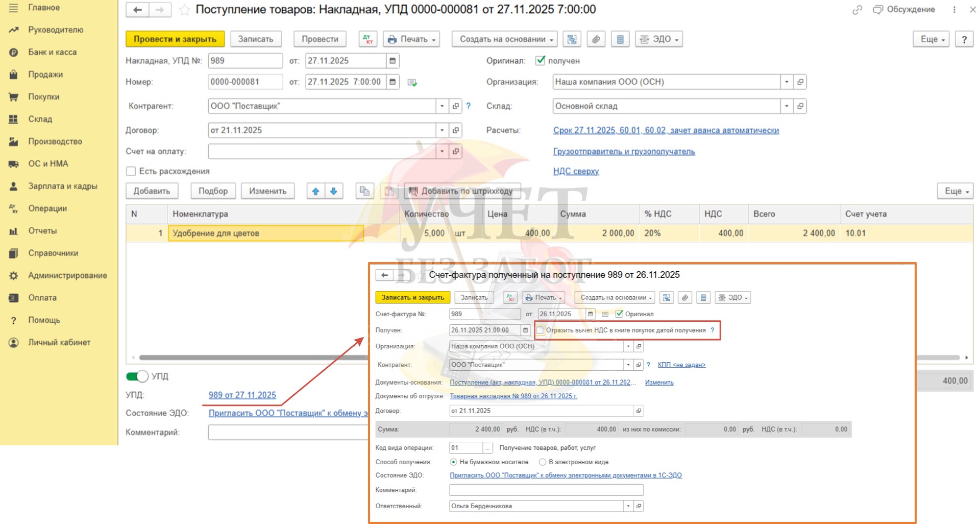Copy link to document icon

pyautogui.click(x=857, y=10)
